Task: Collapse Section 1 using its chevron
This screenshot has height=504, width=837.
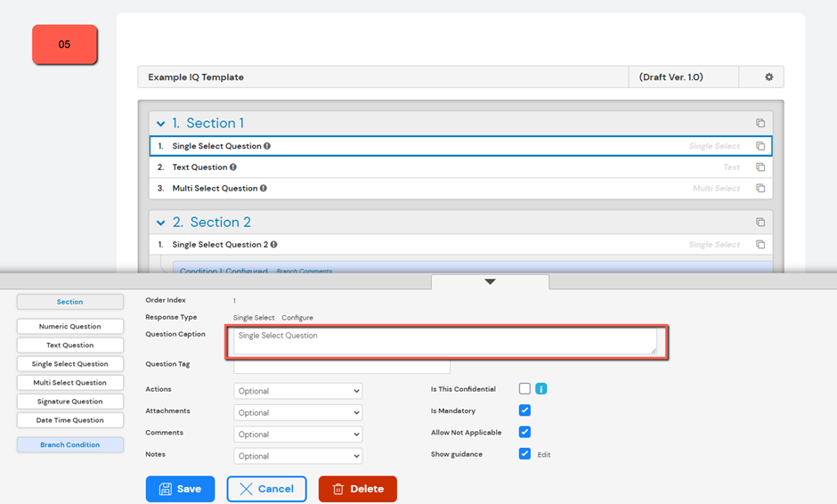Action: [161, 124]
